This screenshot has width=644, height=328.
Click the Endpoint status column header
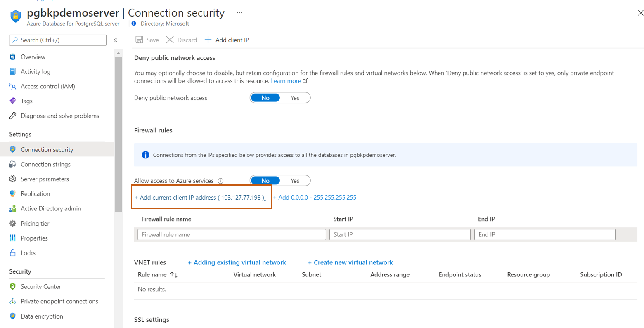(x=460, y=274)
